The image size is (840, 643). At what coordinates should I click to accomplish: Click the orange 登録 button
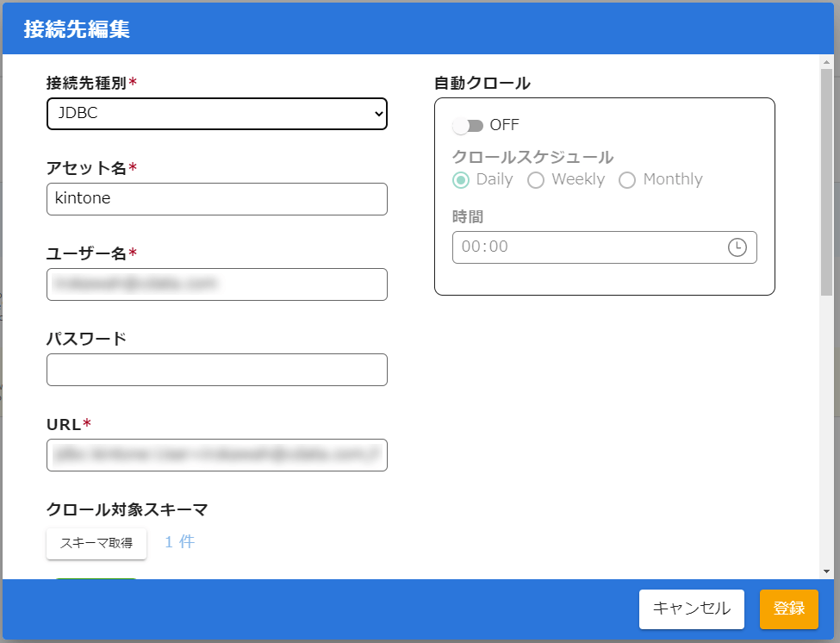[788, 609]
